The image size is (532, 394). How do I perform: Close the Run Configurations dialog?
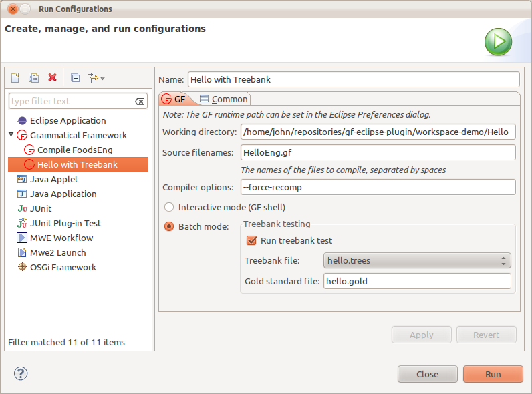428,374
